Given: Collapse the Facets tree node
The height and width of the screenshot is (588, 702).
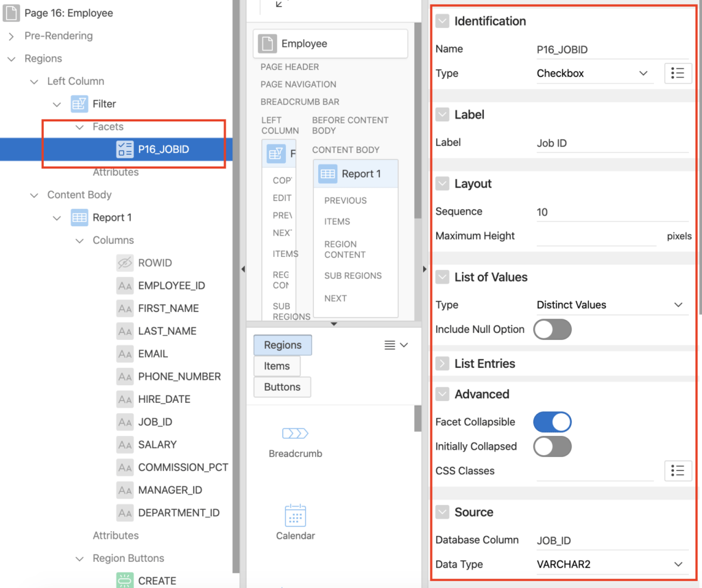Looking at the screenshot, I should click(x=80, y=127).
